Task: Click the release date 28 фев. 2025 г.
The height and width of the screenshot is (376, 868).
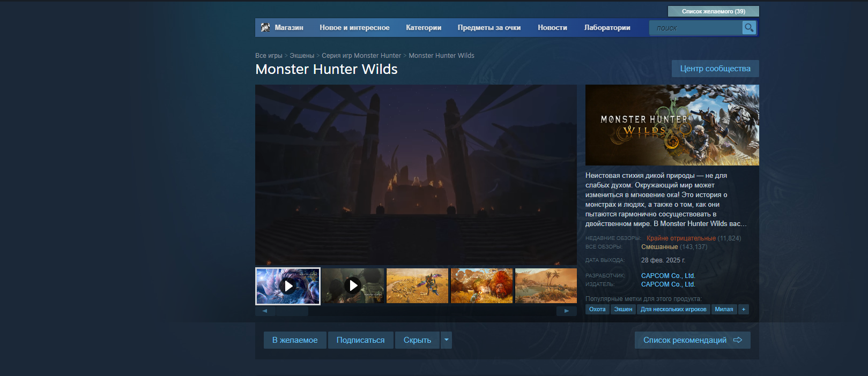Action: [x=663, y=260]
